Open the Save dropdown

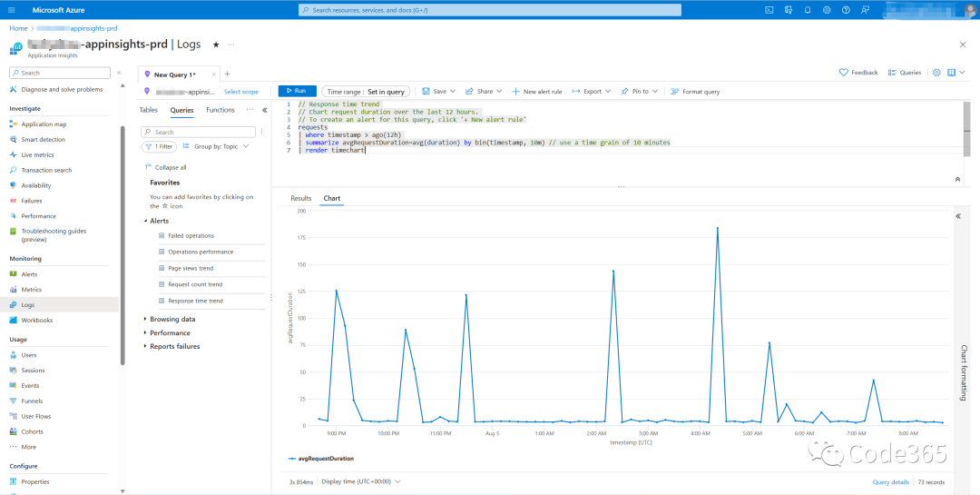[439, 92]
